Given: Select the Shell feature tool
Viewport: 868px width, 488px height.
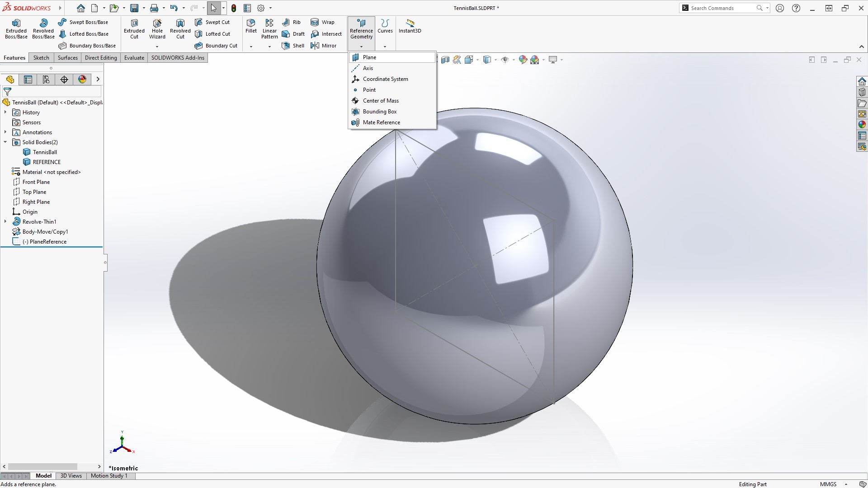Looking at the screenshot, I should [x=293, y=46].
